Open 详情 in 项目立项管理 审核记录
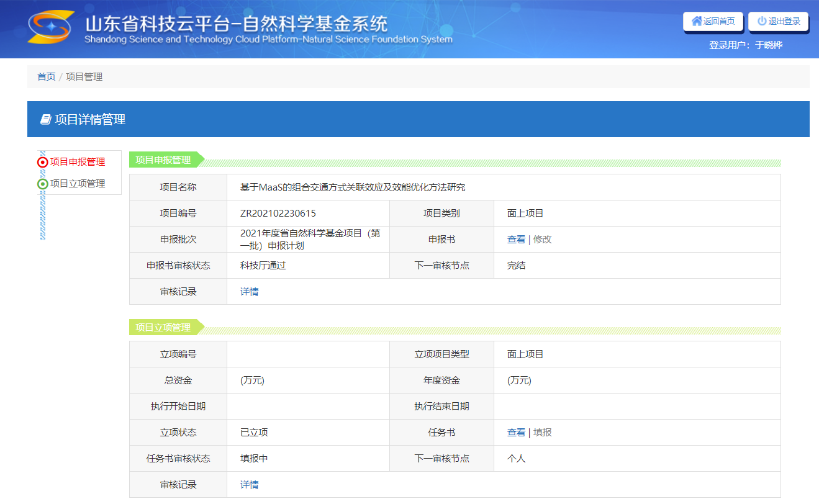This screenshot has width=819, height=504. (x=250, y=485)
